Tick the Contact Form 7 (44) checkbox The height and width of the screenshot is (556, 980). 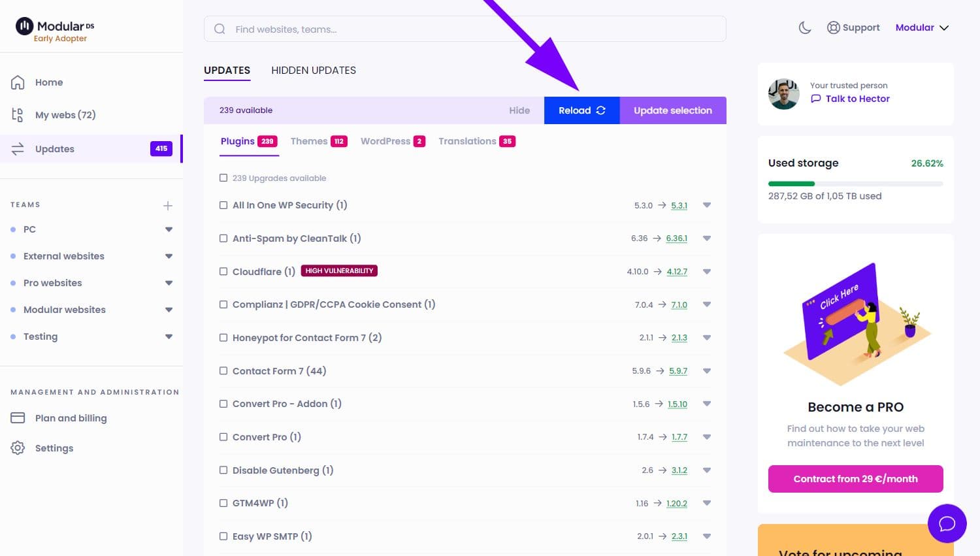click(x=223, y=370)
